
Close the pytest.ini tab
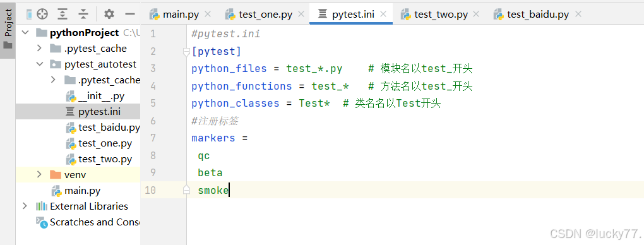point(383,15)
